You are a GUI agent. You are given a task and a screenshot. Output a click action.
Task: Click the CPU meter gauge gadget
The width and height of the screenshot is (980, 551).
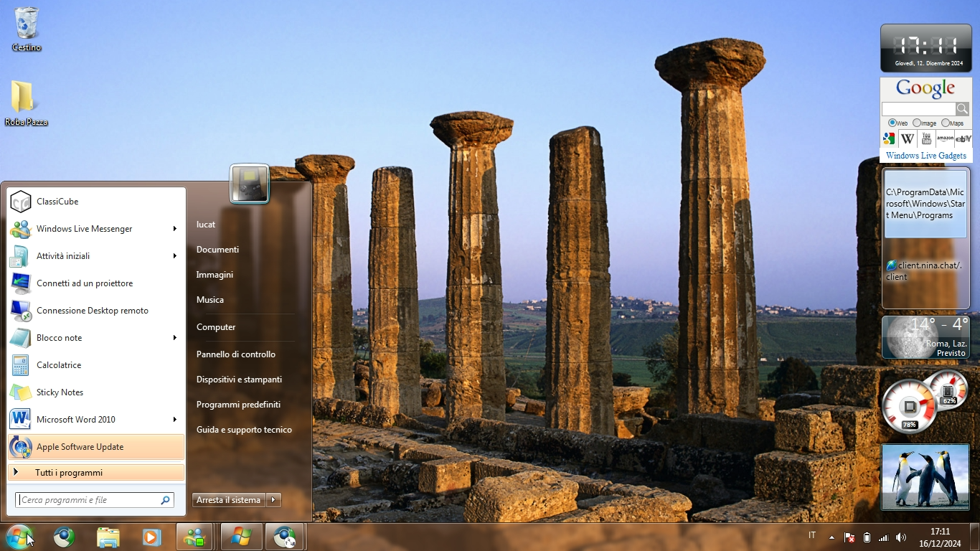coord(909,408)
